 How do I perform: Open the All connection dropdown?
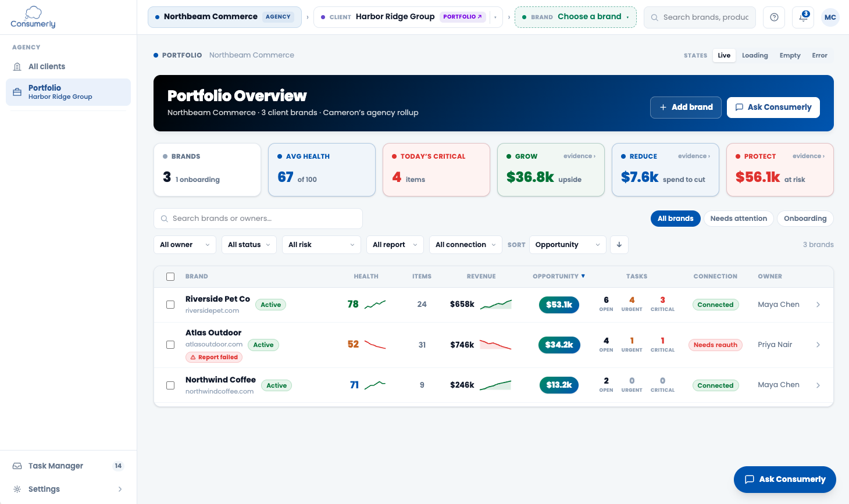pyautogui.click(x=466, y=245)
